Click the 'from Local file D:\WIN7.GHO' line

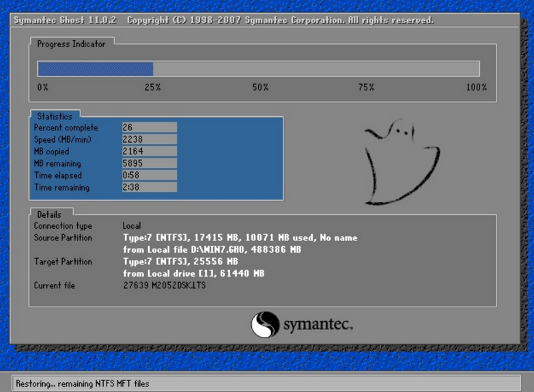[212, 250]
